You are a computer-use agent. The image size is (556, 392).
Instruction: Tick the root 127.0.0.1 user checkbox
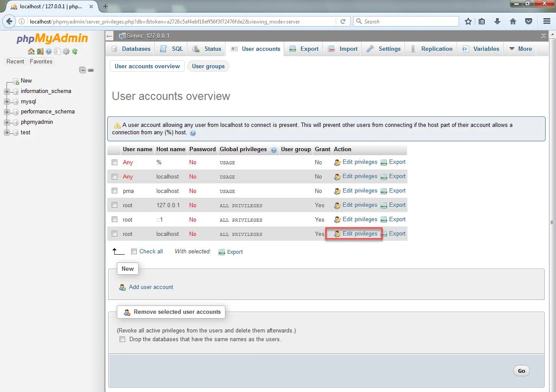click(115, 205)
